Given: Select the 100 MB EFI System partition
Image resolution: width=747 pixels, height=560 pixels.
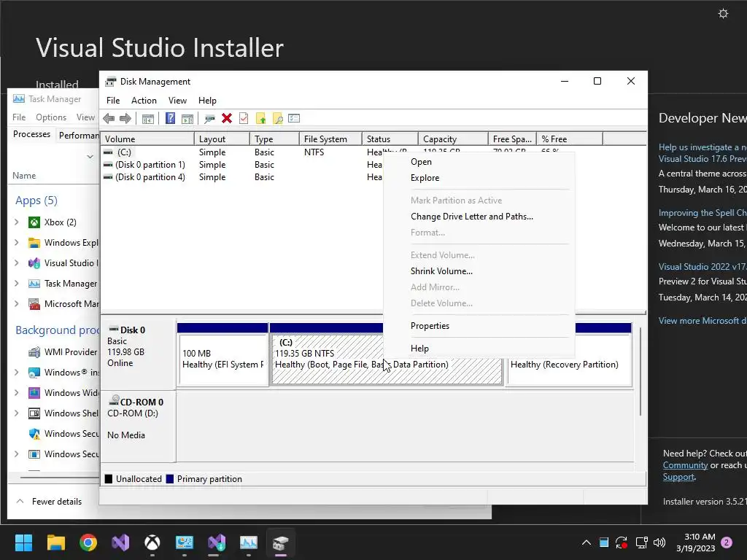Looking at the screenshot, I should (222, 359).
